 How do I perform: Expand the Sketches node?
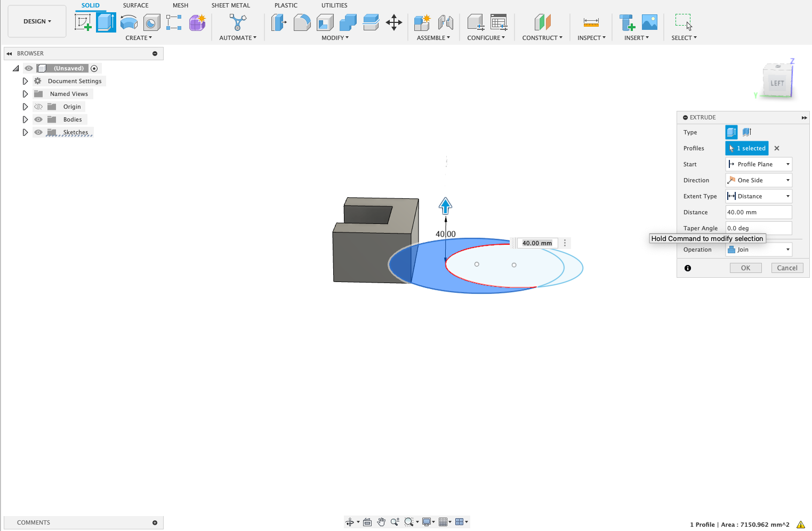coord(25,132)
